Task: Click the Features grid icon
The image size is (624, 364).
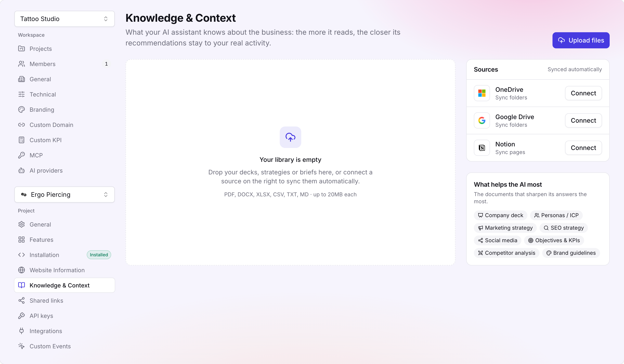Action: pyautogui.click(x=22, y=240)
